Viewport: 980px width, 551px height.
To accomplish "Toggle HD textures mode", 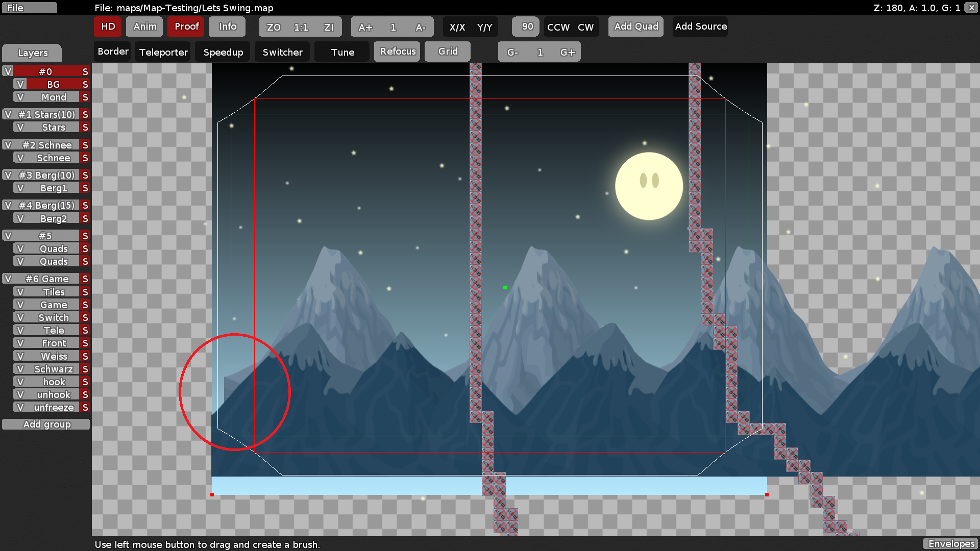I will point(107,27).
